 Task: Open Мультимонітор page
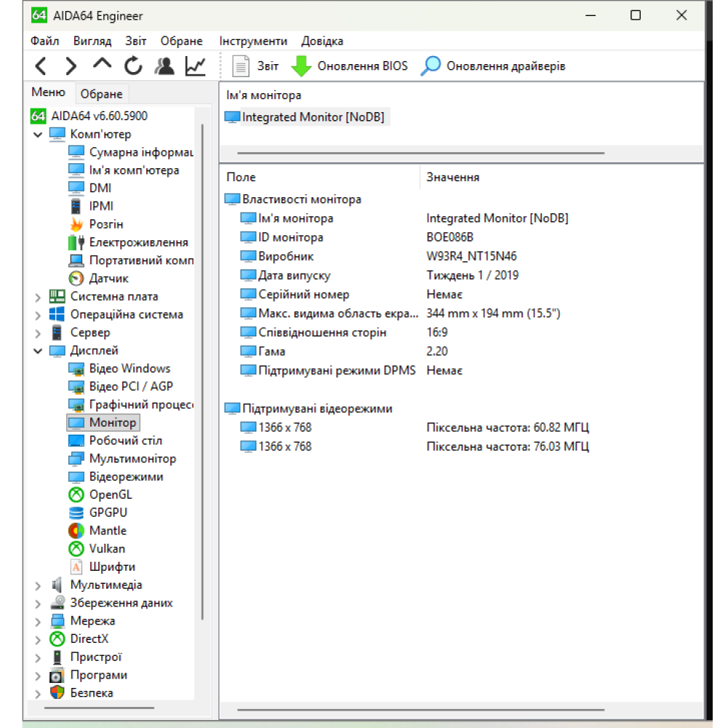pyautogui.click(x=122, y=459)
